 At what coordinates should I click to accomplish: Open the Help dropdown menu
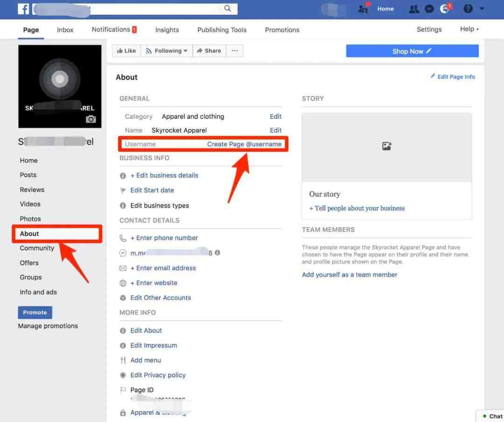[x=469, y=29]
